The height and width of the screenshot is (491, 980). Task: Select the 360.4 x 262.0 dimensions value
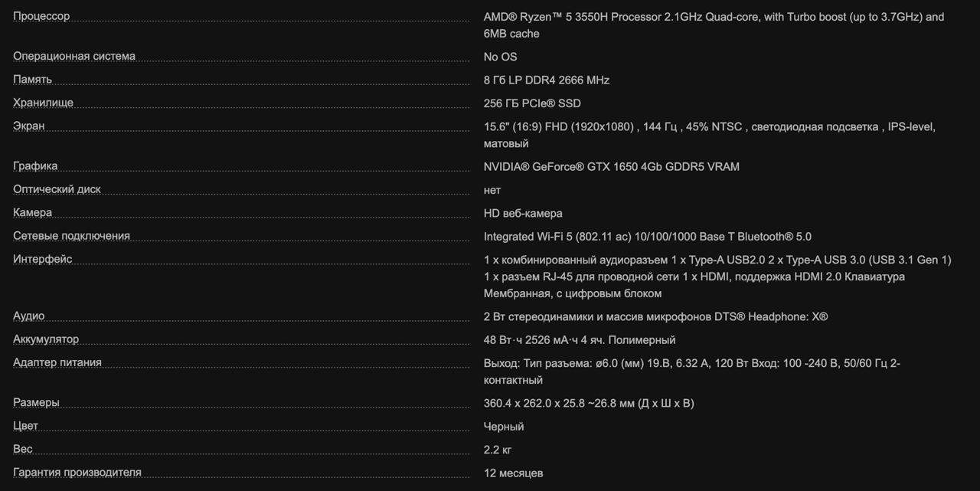pyautogui.click(x=589, y=403)
